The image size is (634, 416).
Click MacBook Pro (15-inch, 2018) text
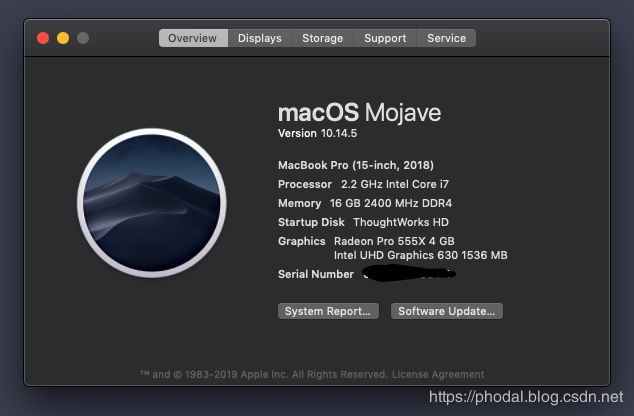pos(356,165)
